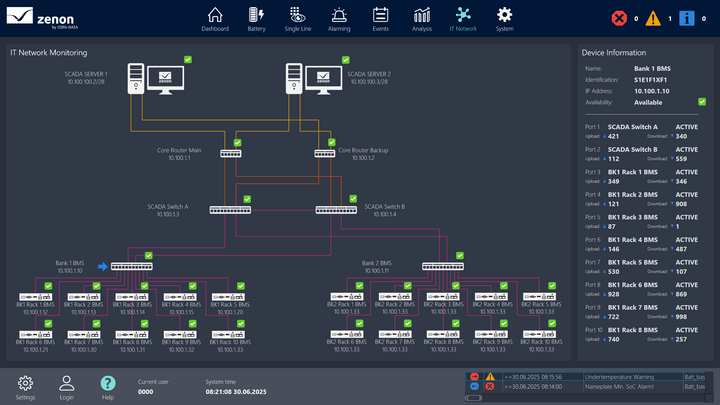The image size is (720, 405).
Task: Click Port 1 SCADA Switch A entry
Action: tap(642, 131)
